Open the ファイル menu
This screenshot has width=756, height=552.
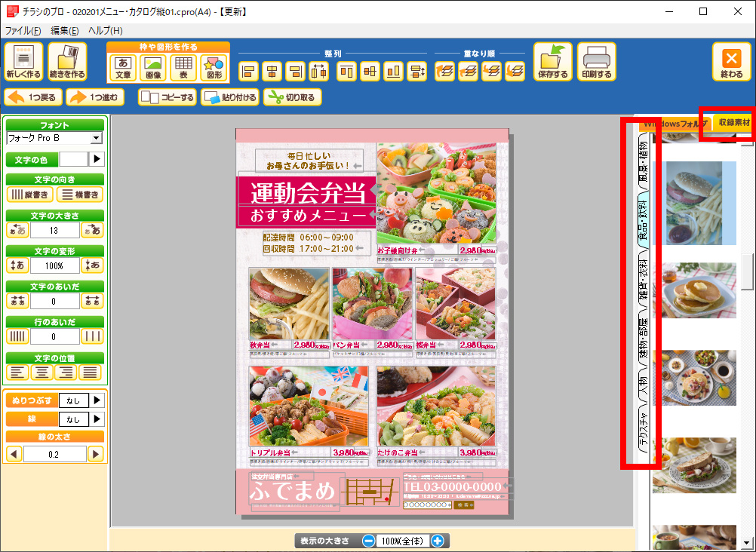(x=23, y=31)
